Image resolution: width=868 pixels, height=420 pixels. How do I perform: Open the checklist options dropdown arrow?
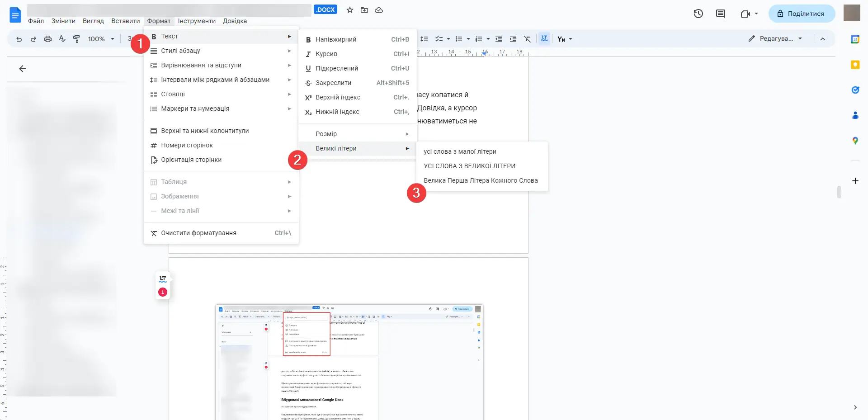click(448, 39)
